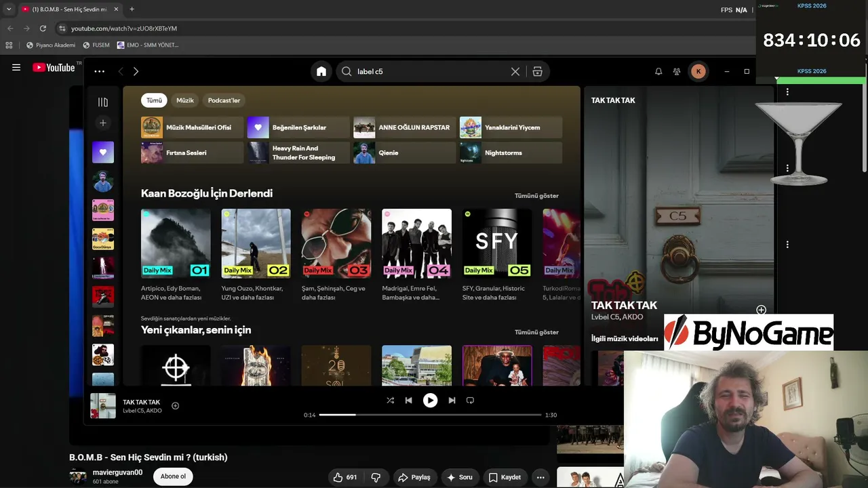Open the Piyancı Akademi bookmark
868x488 pixels.
(x=50, y=45)
